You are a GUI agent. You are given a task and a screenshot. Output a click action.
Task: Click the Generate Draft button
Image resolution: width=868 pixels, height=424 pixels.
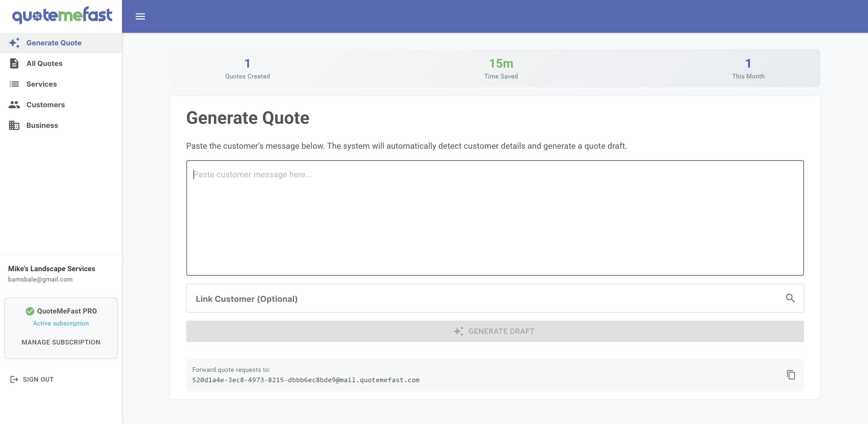pyautogui.click(x=495, y=331)
